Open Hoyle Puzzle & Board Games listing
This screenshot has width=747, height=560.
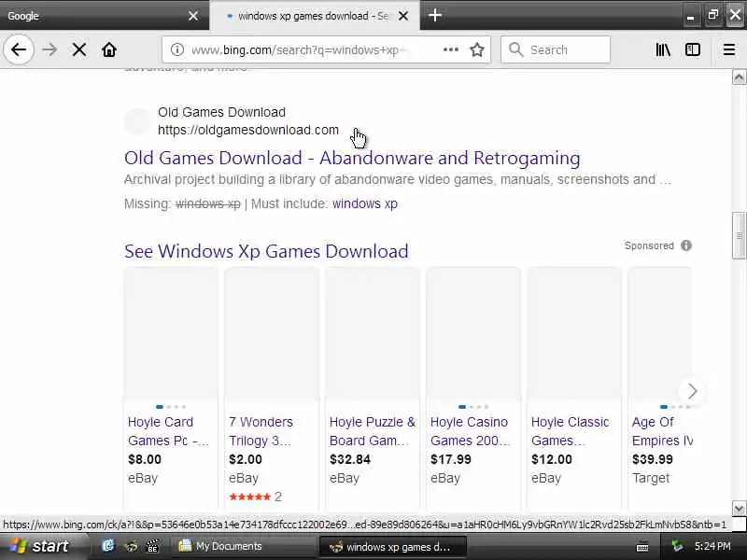click(x=372, y=431)
